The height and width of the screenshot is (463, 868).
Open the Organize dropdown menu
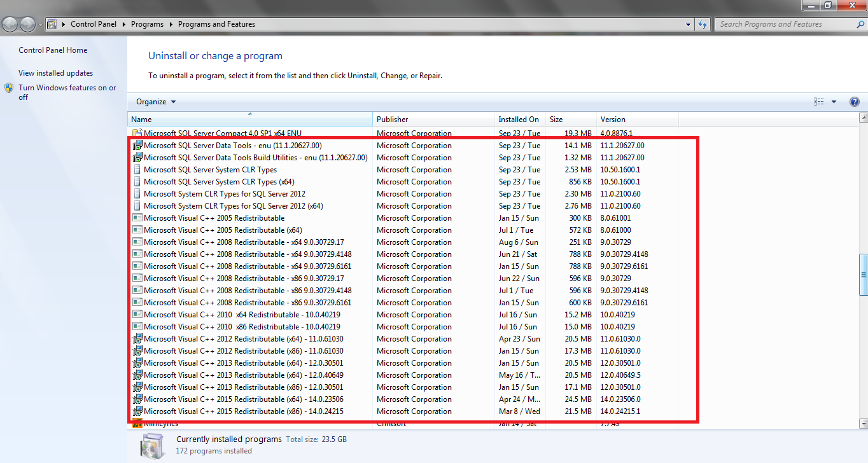[156, 102]
